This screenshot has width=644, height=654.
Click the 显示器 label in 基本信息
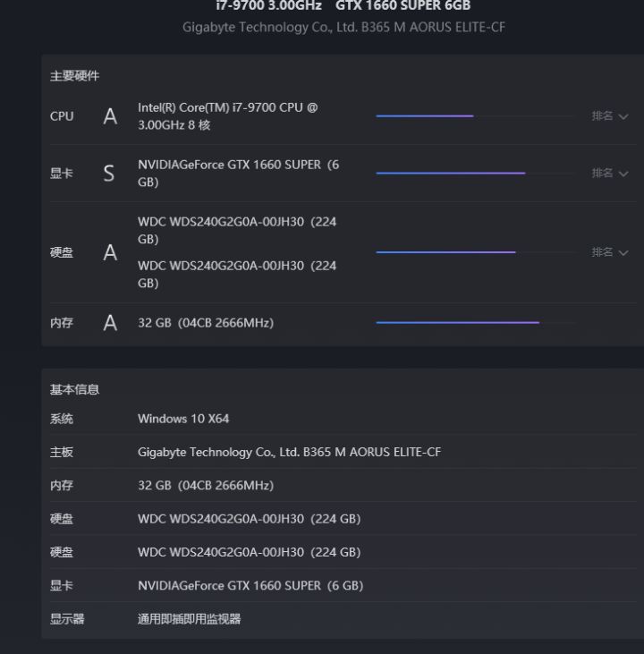(67, 619)
